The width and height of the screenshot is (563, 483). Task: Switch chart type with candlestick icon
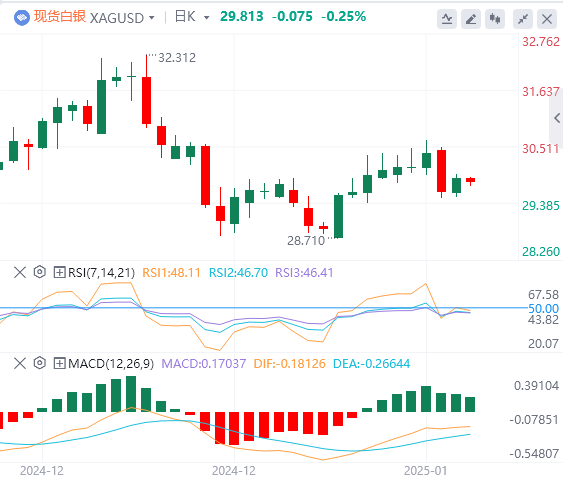pos(495,18)
